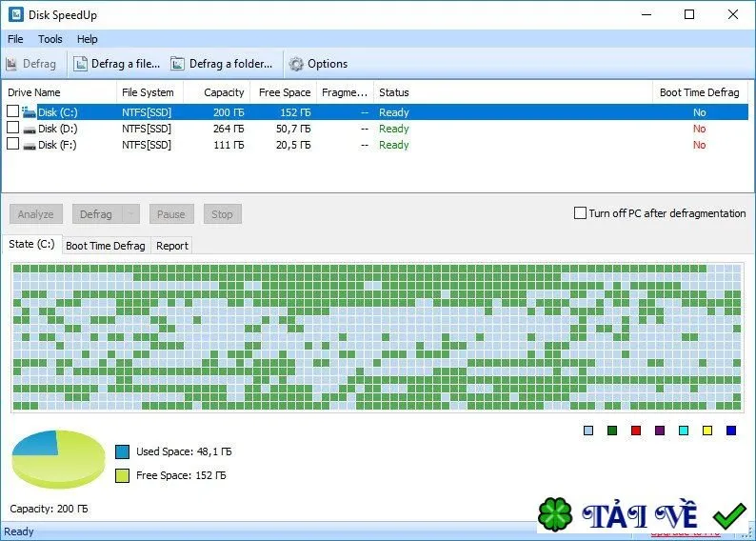The image size is (756, 541).
Task: Select the Disk (D:) row name
Action: (x=58, y=129)
